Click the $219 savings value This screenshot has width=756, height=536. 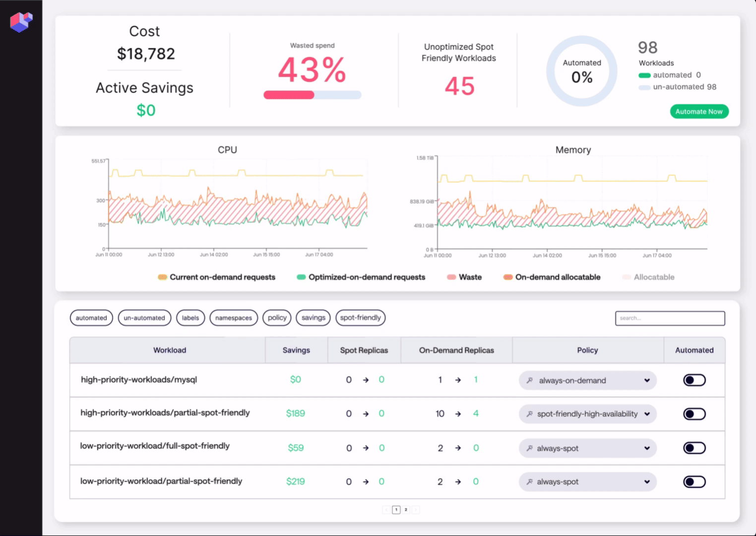pyautogui.click(x=296, y=481)
